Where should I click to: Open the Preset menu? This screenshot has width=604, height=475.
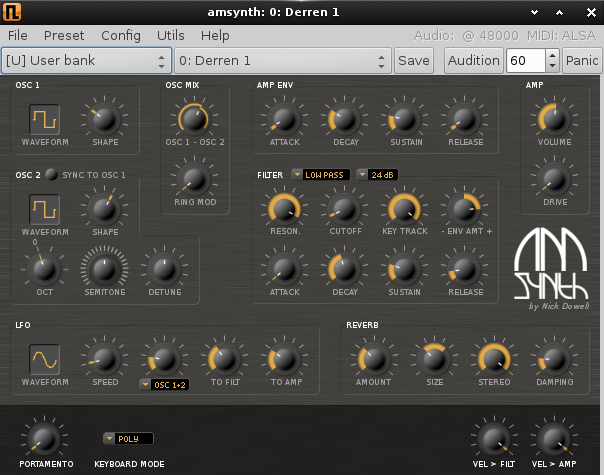point(64,35)
